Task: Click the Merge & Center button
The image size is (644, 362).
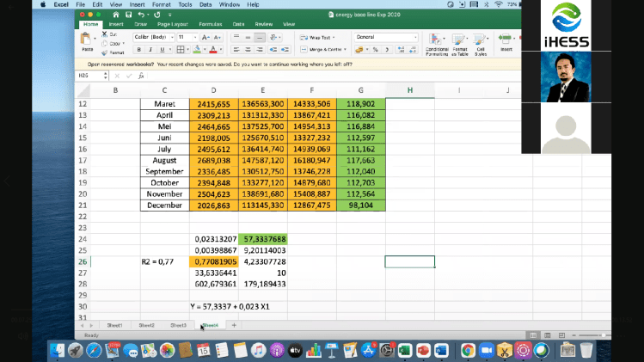Action: coord(321,50)
